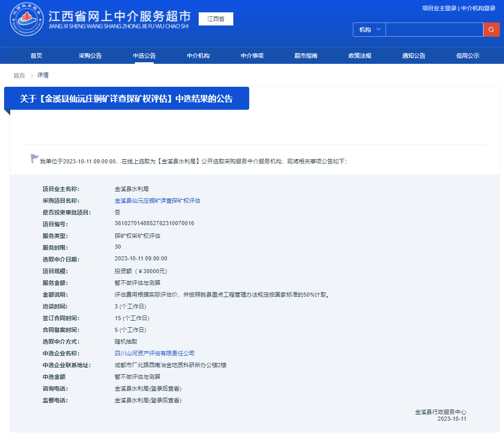Switch to the 采购公告 section
Image resolution: width=504 pixels, height=436 pixels.
click(90, 55)
